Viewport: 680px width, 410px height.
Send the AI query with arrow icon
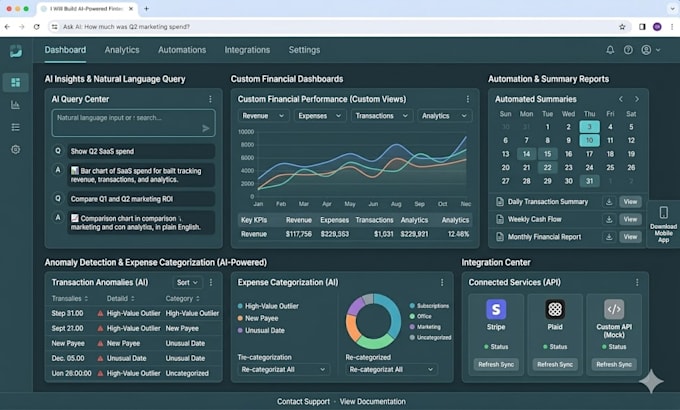(x=206, y=128)
